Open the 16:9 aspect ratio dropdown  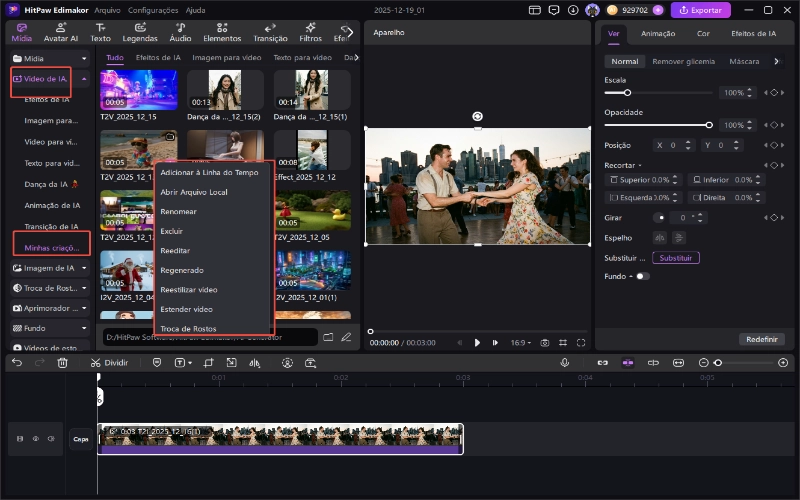pyautogui.click(x=520, y=342)
